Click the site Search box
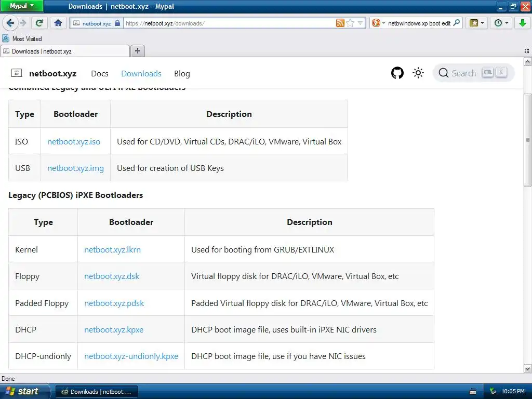532x399 pixels. [473, 73]
